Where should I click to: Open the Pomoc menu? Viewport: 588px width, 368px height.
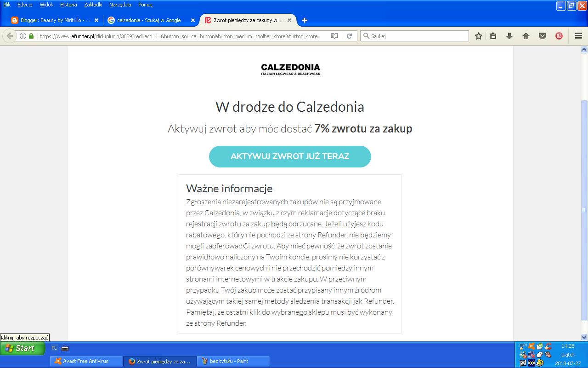pyautogui.click(x=146, y=5)
